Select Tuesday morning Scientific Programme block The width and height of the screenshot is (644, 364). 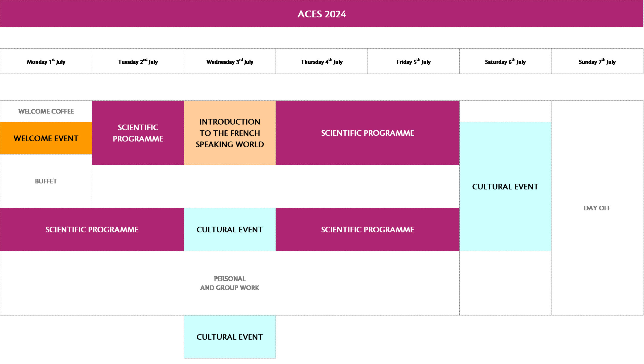tap(138, 133)
